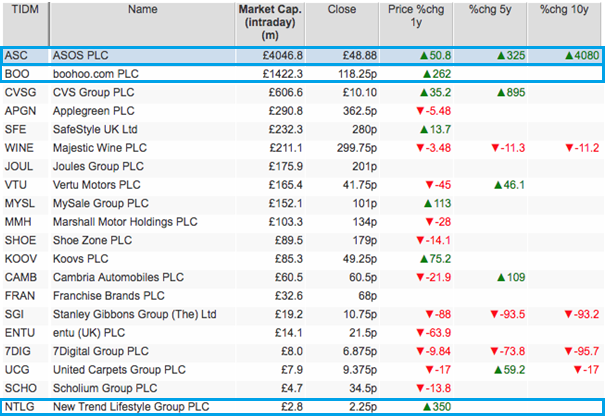Select MySale Group PLC name cell
The image size is (606, 420).
coord(100,204)
